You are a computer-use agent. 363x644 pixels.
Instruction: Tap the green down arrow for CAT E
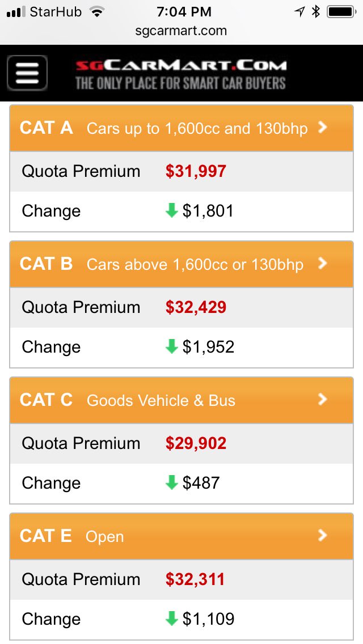pos(171,619)
